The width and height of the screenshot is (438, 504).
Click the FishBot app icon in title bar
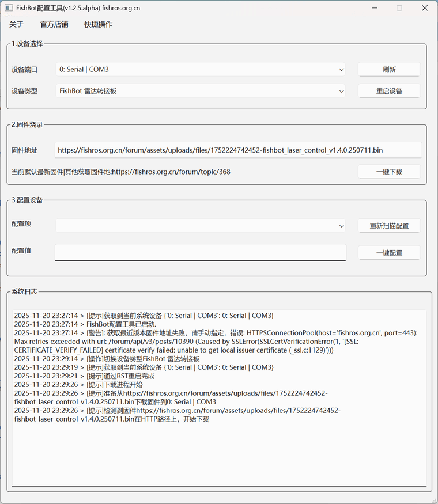[x=9, y=7]
